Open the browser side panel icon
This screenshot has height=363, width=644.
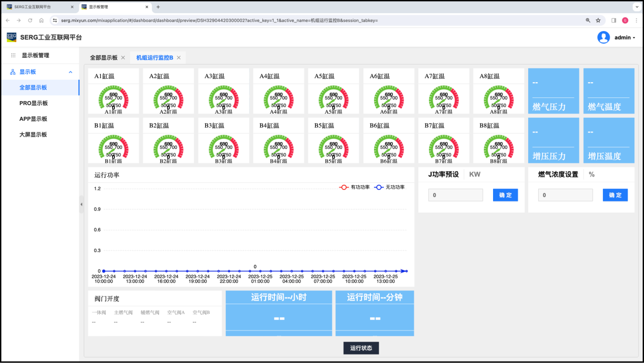click(614, 20)
